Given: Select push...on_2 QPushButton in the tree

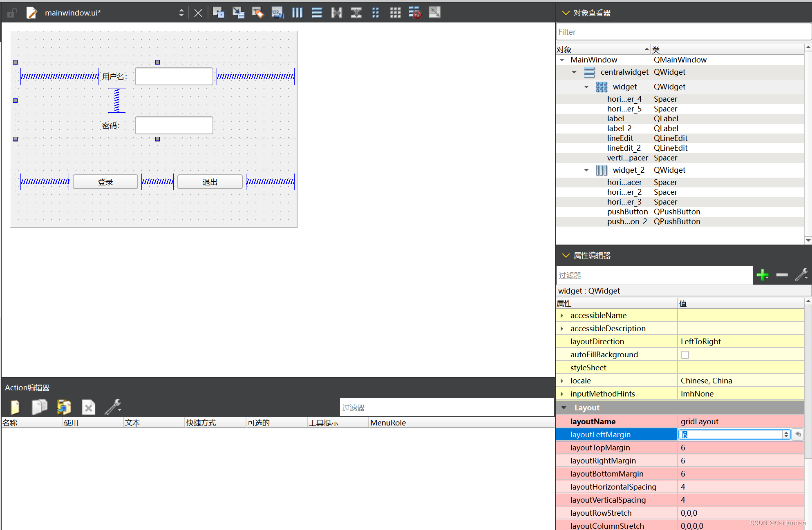Looking at the screenshot, I should (680, 222).
